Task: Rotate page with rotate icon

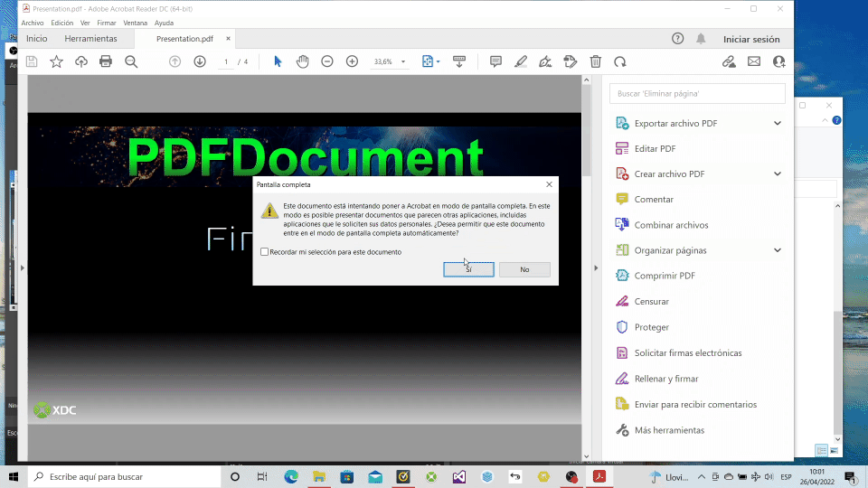Action: click(620, 61)
